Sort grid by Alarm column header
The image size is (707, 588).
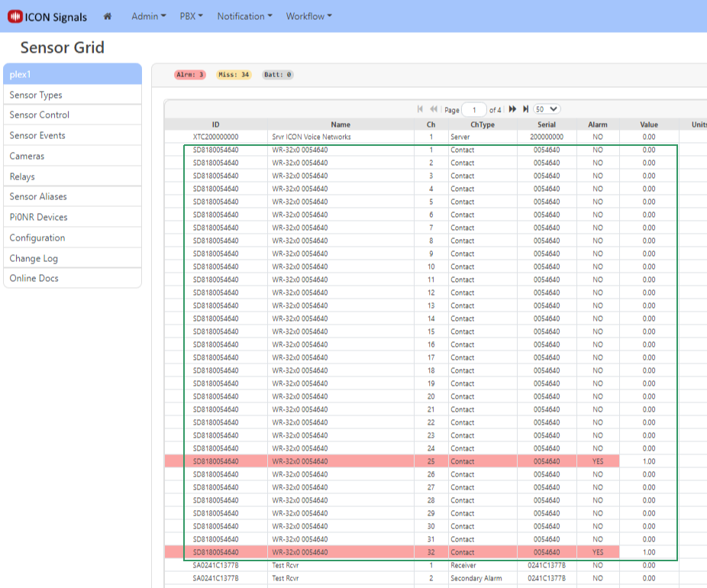(x=597, y=124)
